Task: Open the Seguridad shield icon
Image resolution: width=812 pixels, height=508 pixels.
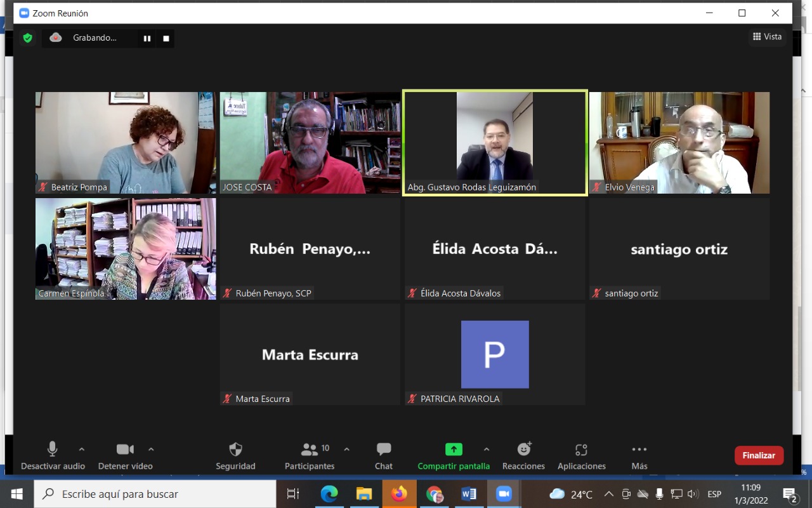Action: 235,450
